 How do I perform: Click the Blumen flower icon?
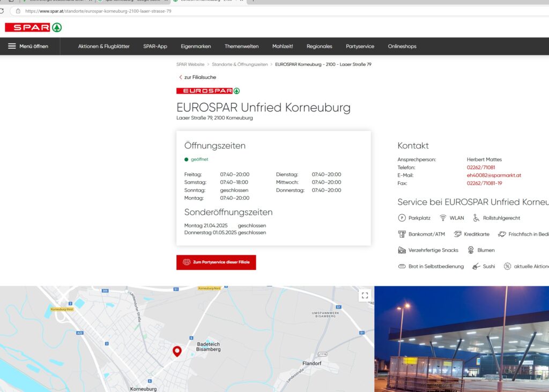(x=471, y=250)
